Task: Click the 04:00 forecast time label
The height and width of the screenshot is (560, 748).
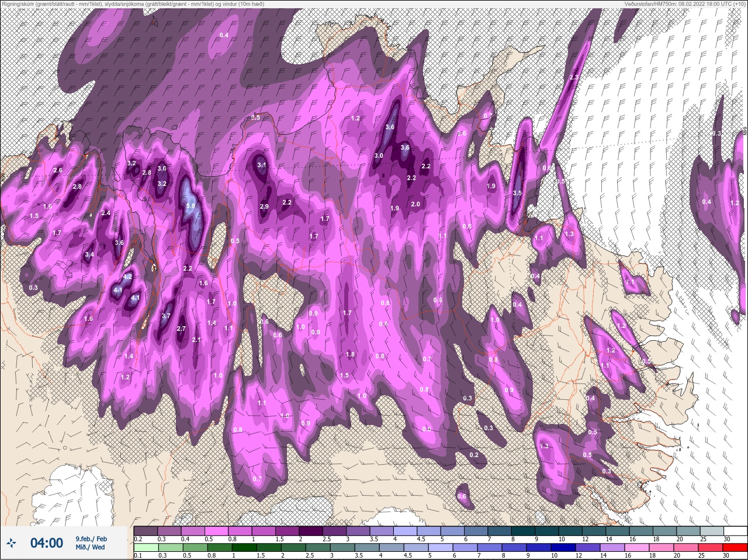Action: (47, 543)
